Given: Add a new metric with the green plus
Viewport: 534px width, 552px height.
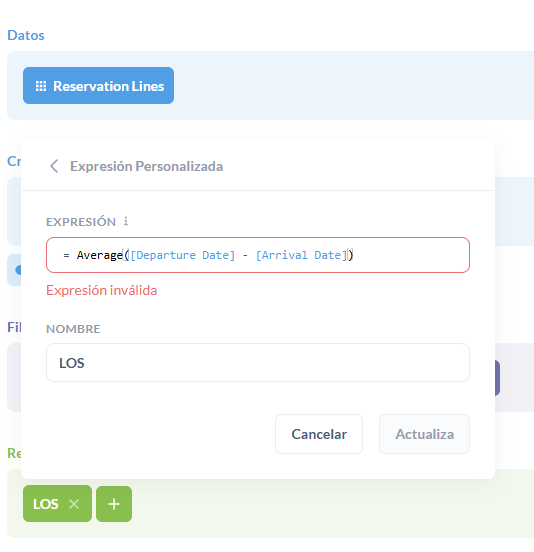Looking at the screenshot, I should 114,504.
